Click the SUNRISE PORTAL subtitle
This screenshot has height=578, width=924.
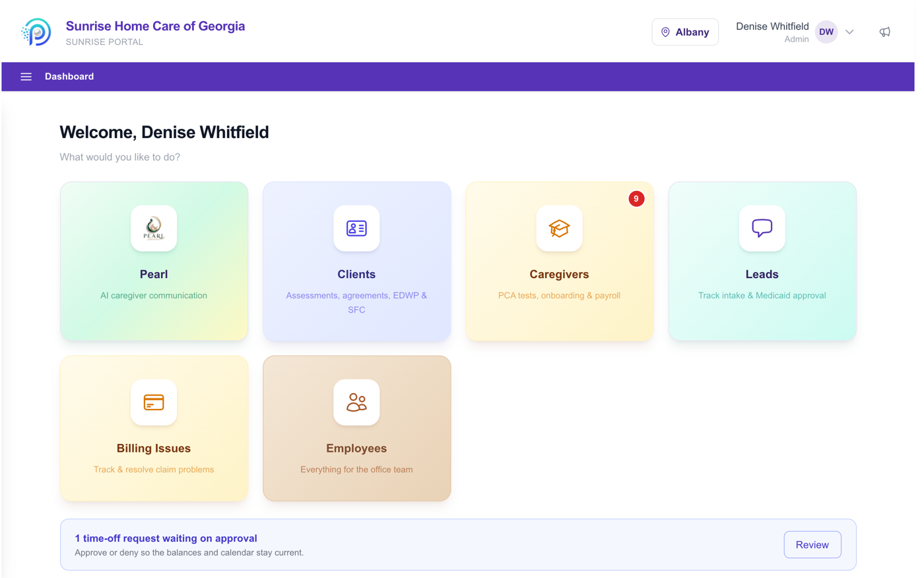104,42
